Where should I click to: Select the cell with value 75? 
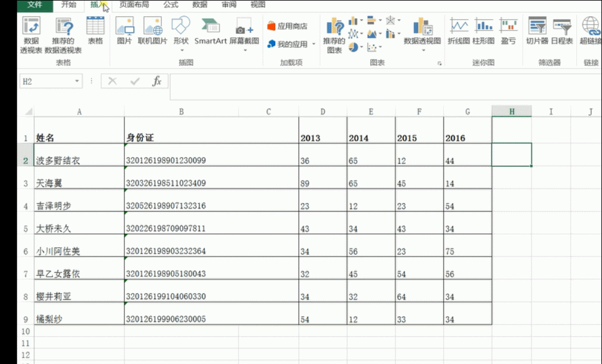(468, 246)
